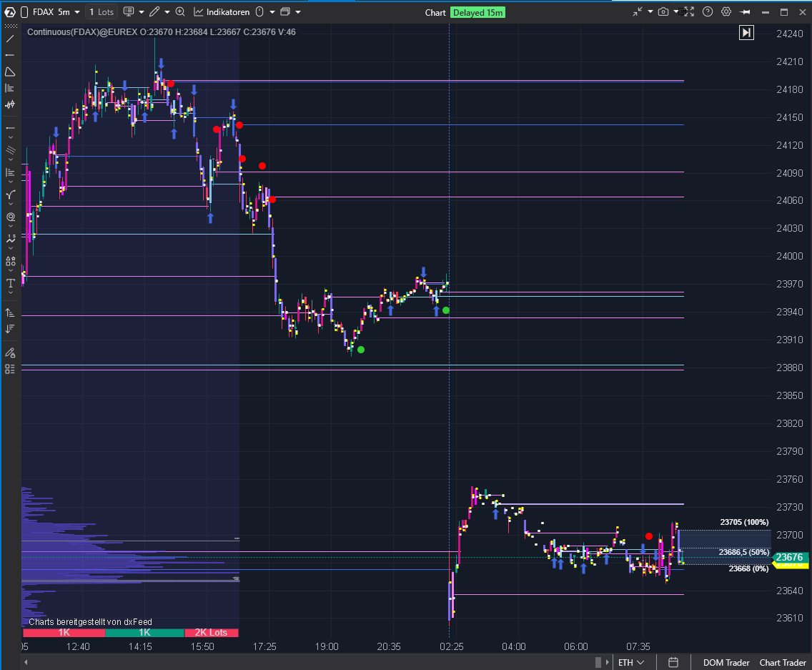Select the trend line drawing tool
Screen dimensions: 812x670
coord(10,38)
